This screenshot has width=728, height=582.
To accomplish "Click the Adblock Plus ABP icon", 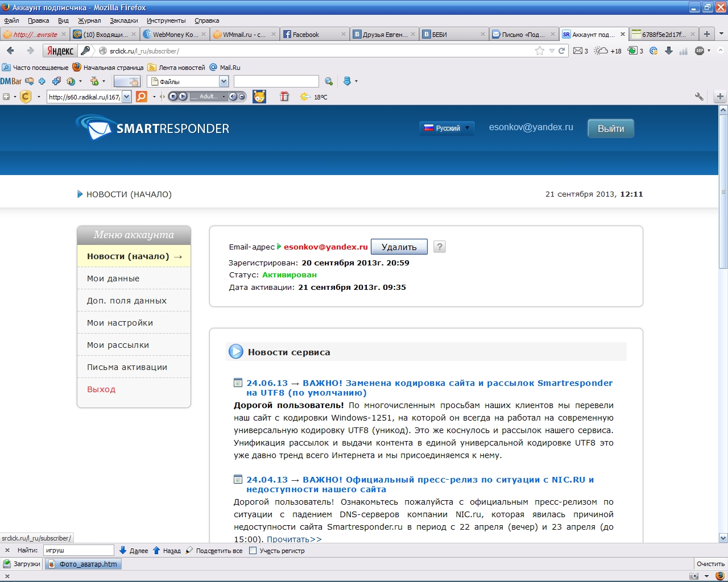I will [700, 51].
